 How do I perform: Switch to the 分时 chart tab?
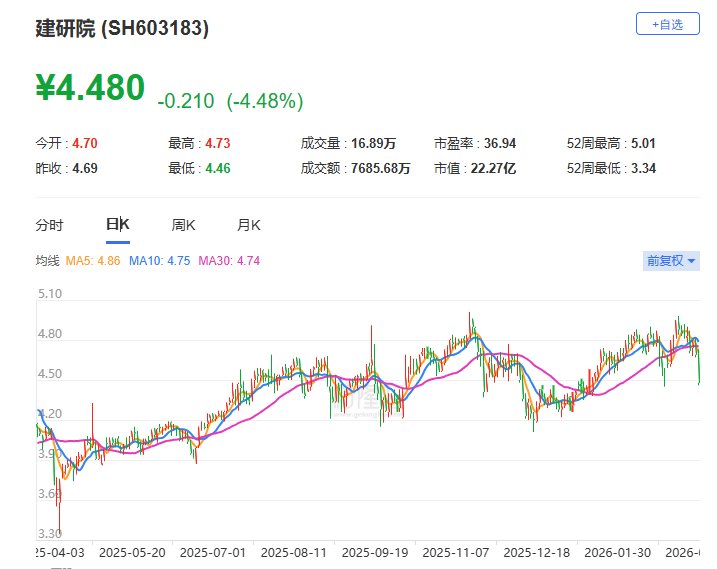pos(49,225)
